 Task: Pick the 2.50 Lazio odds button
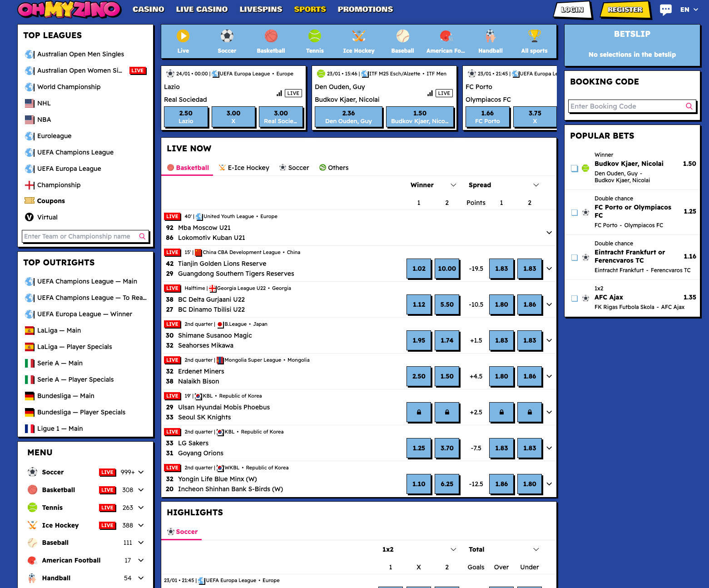[186, 117]
